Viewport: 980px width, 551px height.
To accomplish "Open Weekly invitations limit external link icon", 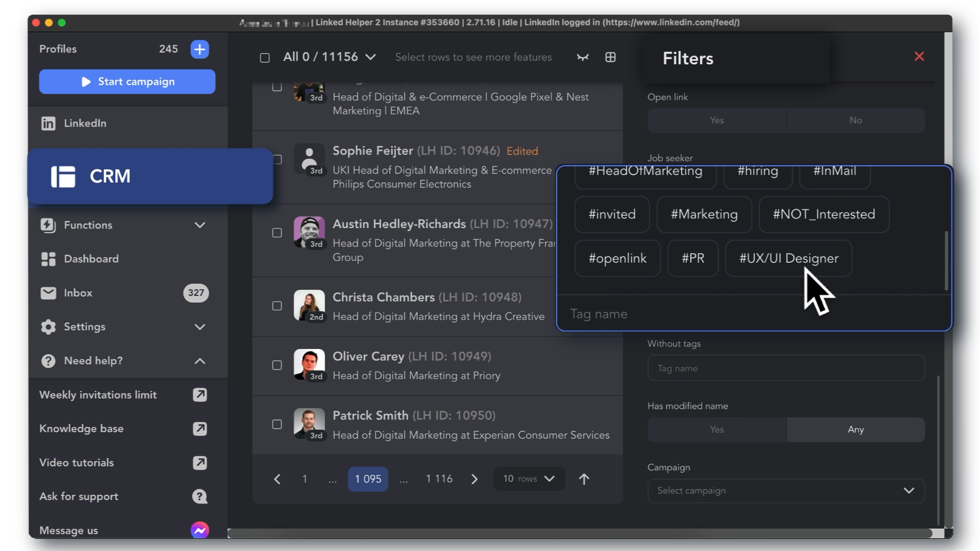I will pos(200,395).
